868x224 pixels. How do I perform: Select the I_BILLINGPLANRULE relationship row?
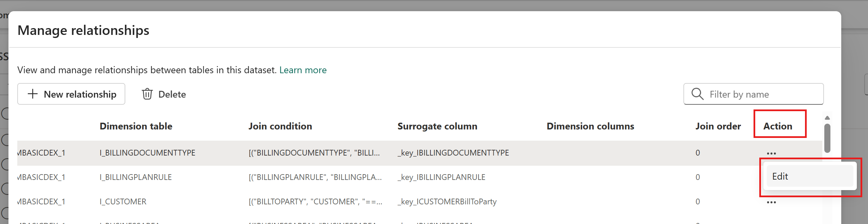(420, 177)
